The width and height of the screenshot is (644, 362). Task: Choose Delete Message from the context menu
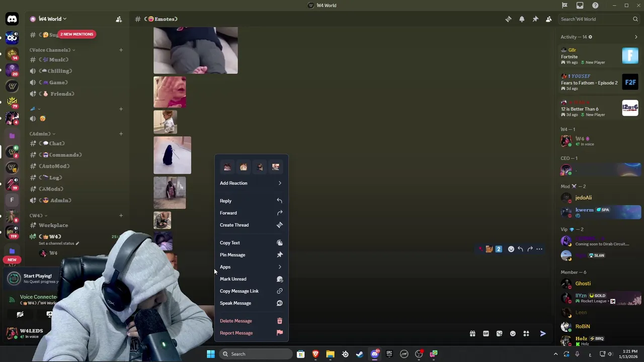(x=251, y=321)
